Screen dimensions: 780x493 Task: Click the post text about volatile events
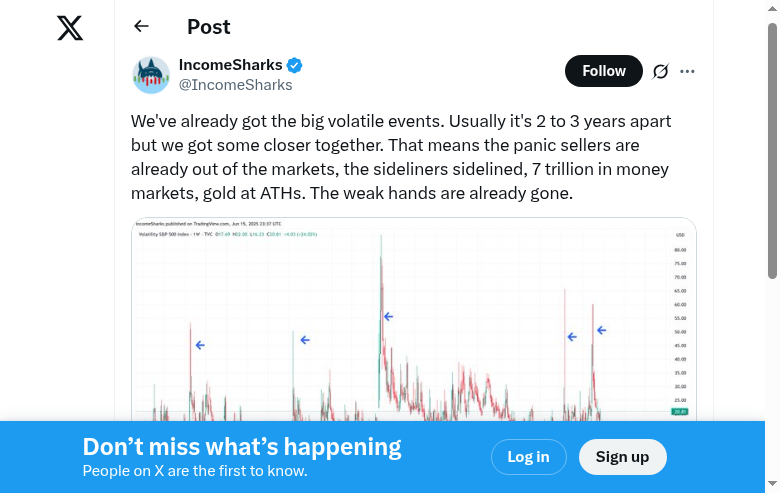[400, 157]
